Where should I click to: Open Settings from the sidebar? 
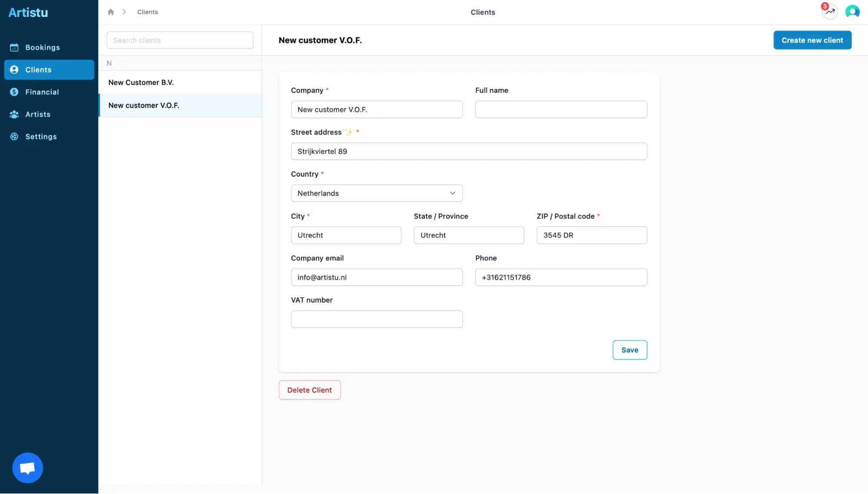click(41, 137)
